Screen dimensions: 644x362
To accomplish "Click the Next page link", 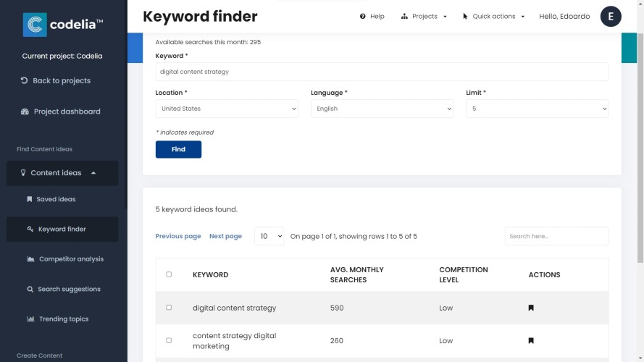I will click(225, 236).
